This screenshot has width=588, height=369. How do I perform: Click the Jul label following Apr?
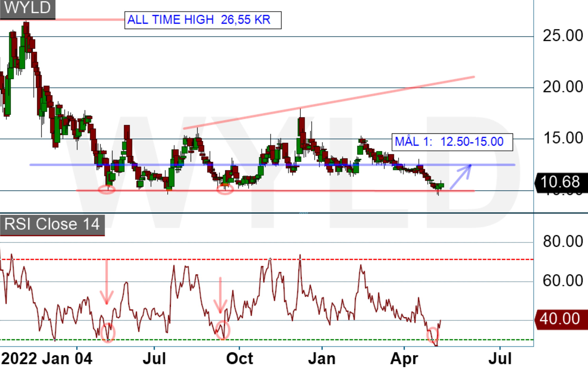[500, 359]
